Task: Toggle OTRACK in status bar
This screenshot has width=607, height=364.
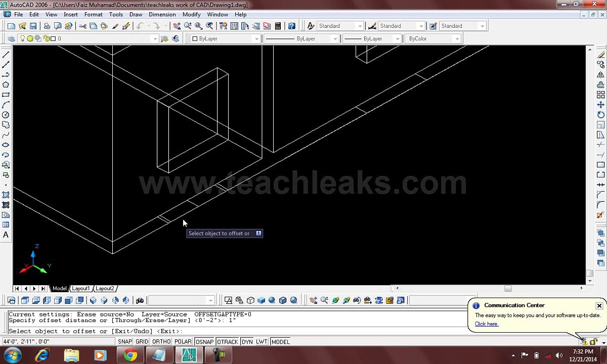Action: tap(228, 342)
